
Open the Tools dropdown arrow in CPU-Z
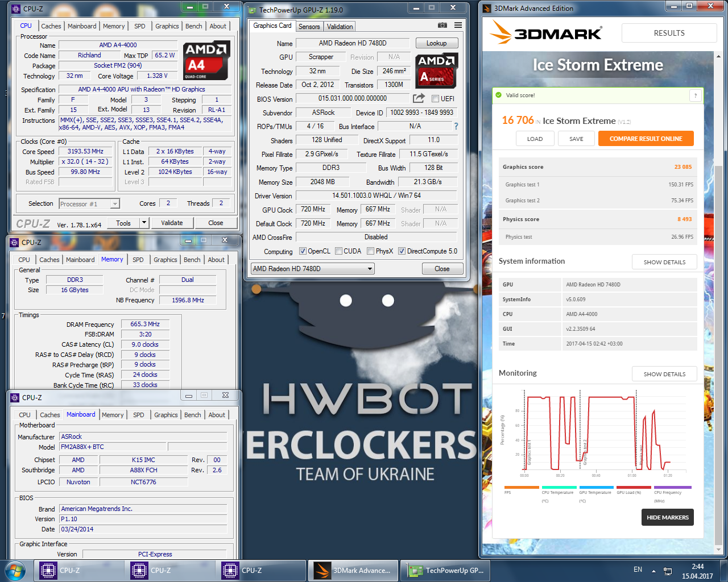point(144,223)
